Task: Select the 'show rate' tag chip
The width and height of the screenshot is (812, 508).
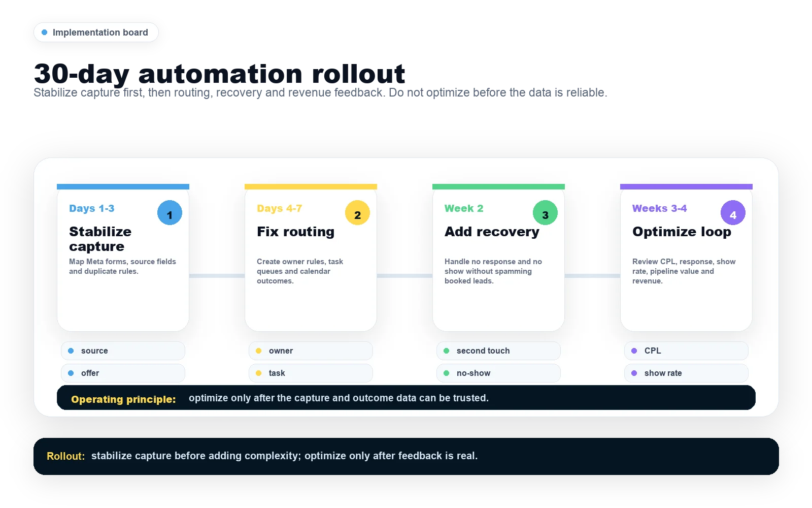Action: (x=686, y=373)
